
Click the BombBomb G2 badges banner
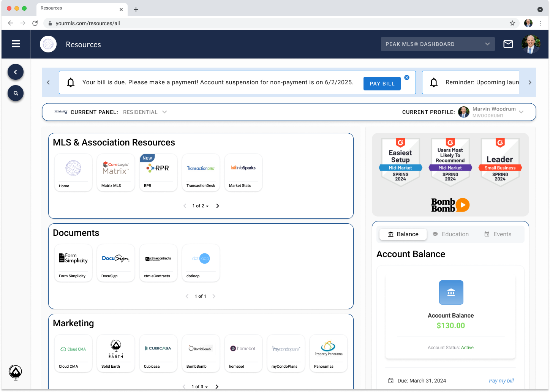450,175
